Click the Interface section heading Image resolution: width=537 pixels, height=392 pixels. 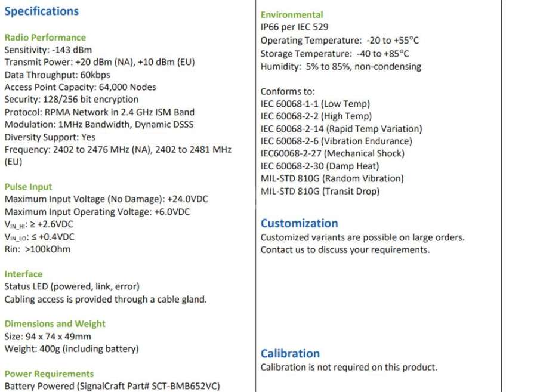pyautogui.click(x=24, y=274)
